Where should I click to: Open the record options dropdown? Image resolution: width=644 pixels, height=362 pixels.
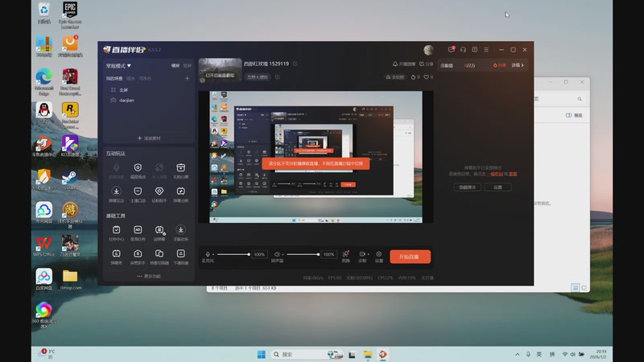click(368, 254)
